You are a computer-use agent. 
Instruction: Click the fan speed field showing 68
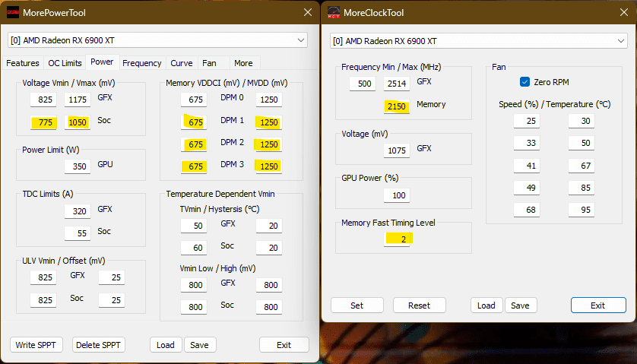(x=527, y=210)
